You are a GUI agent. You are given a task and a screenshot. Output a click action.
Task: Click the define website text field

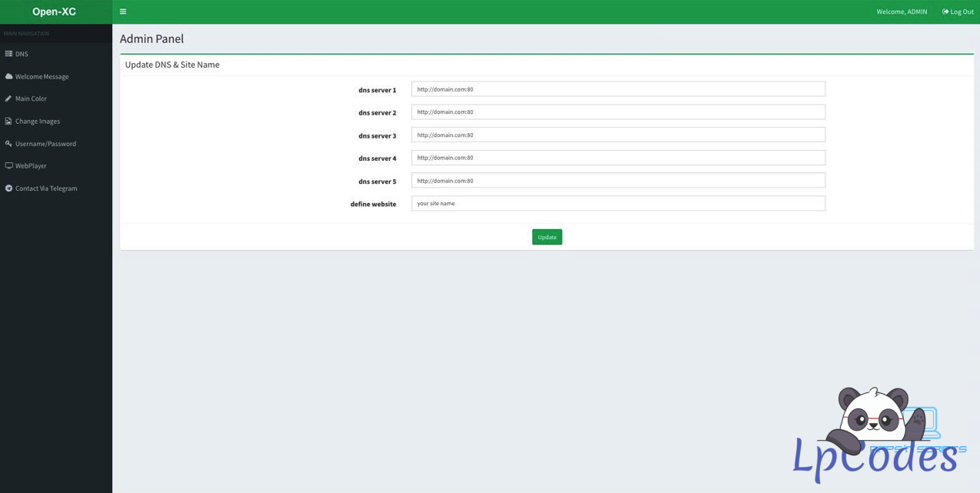618,204
